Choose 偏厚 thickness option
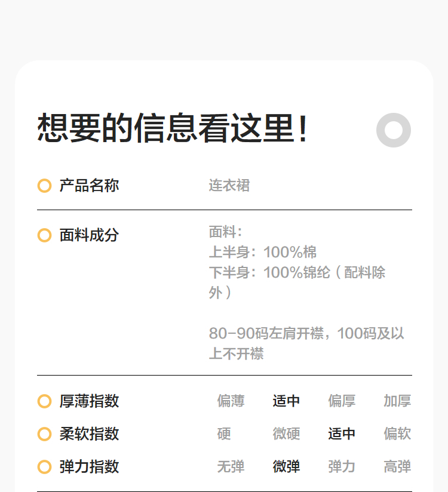 click(x=342, y=401)
